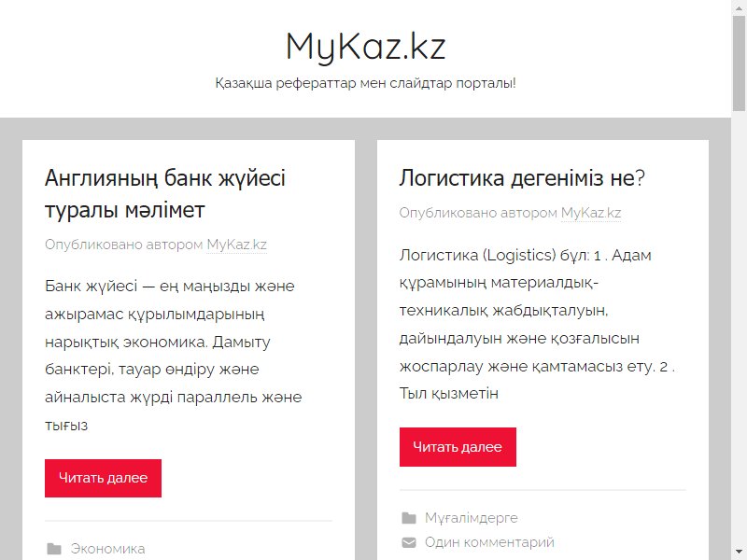
Task: Open the Англияның банк жүйесі туралы мәлімет article
Action: (x=165, y=194)
